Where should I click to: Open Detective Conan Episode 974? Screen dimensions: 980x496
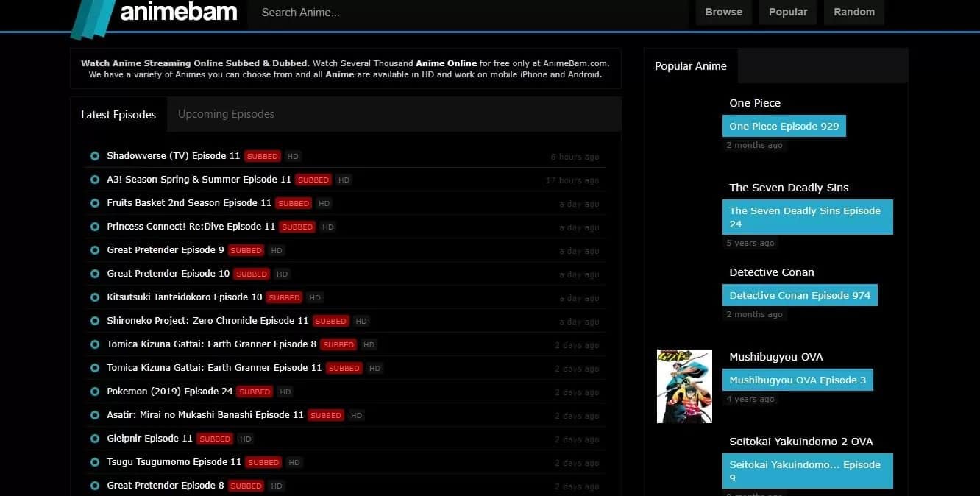[800, 295]
